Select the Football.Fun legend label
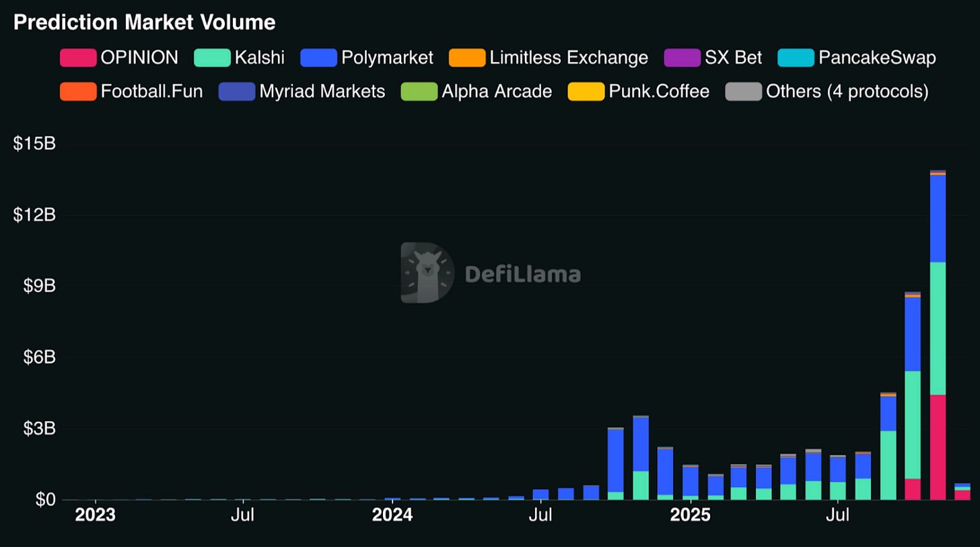The height and width of the screenshot is (547, 980). pyautogui.click(x=151, y=92)
